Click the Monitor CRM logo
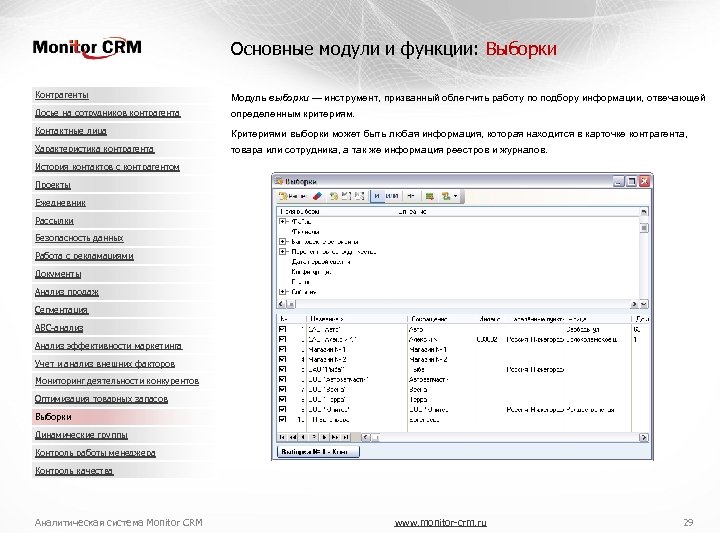 87,48
